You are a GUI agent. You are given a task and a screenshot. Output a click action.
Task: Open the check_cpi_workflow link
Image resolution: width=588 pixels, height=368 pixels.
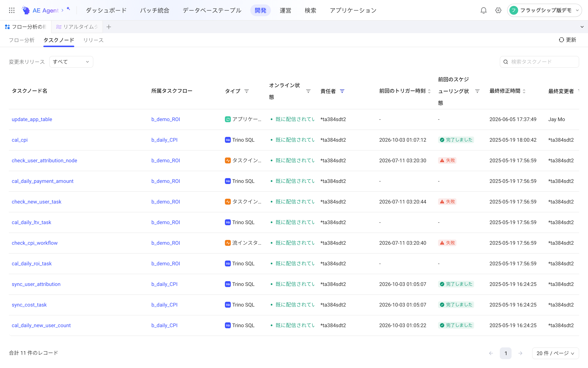35,243
